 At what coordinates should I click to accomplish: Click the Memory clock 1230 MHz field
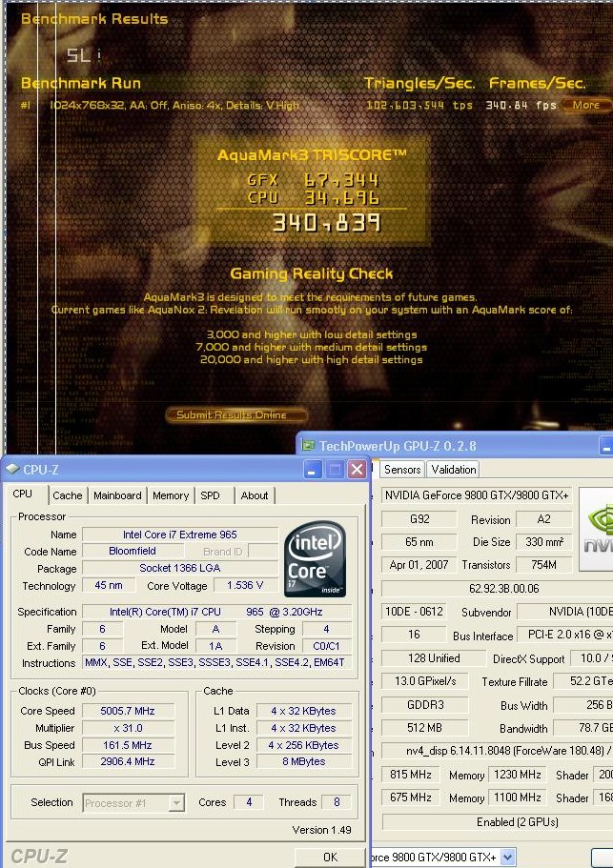pos(518,775)
